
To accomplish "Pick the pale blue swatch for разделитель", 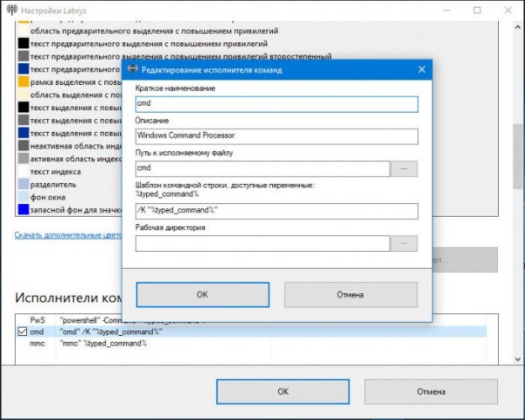I will [x=24, y=185].
